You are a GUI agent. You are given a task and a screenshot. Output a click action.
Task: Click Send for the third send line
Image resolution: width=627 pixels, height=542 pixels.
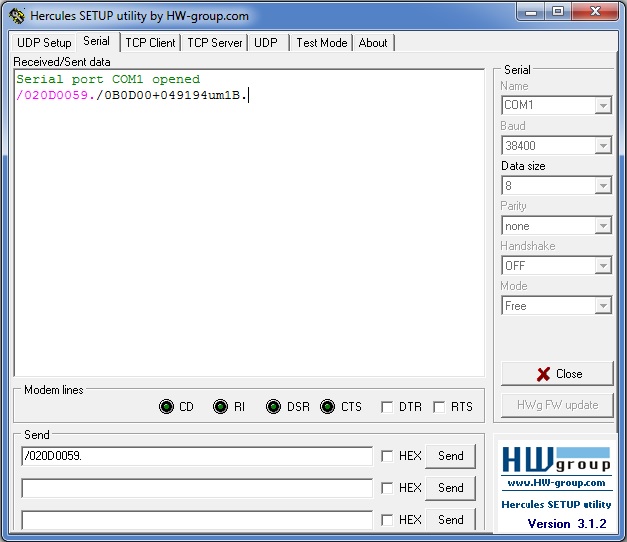450,519
